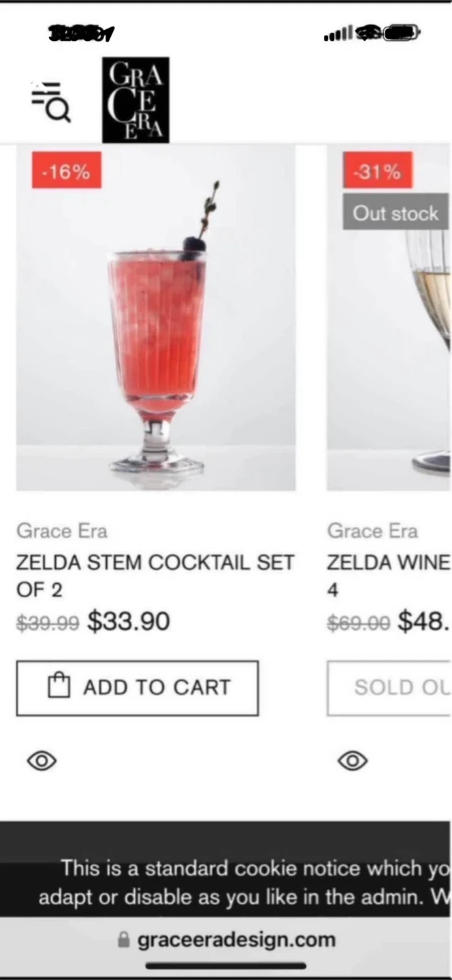This screenshot has height=980, width=452.
Task: Click the shopping bag icon in Add to Cart
Action: [59, 687]
